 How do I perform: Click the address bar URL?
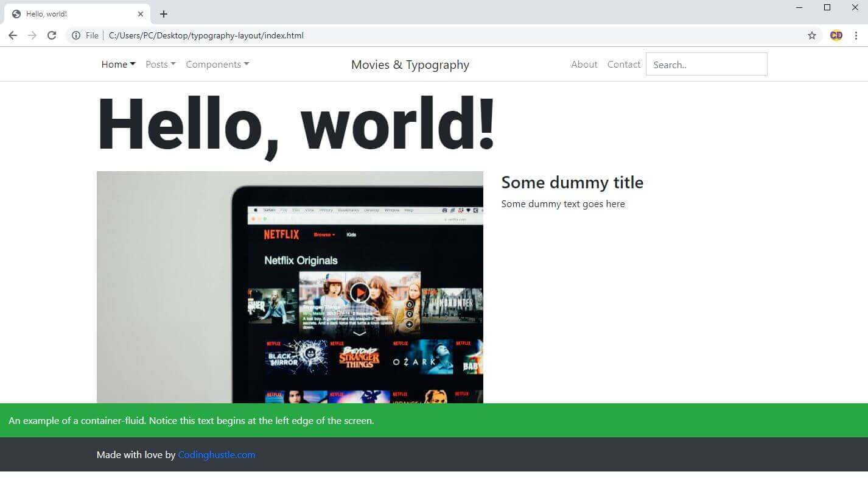click(x=206, y=35)
